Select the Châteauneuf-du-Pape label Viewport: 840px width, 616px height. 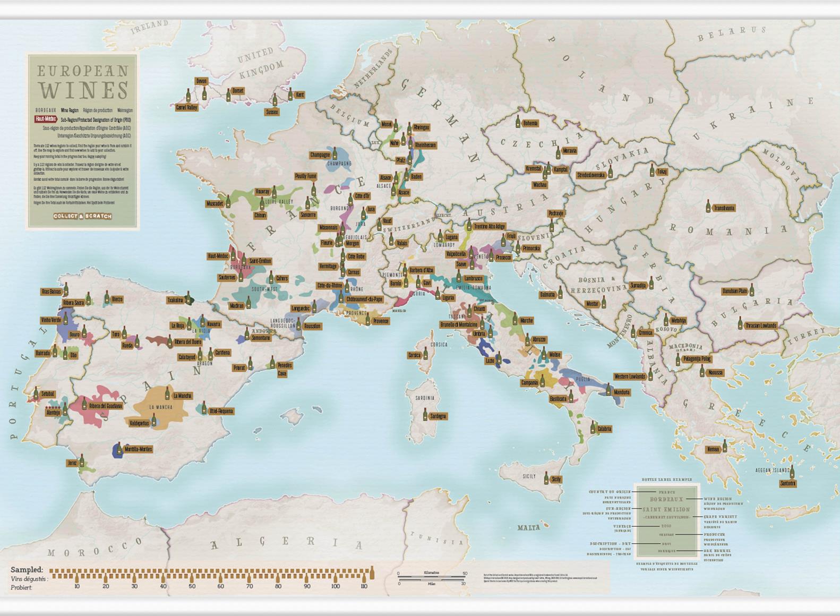pyautogui.click(x=364, y=299)
